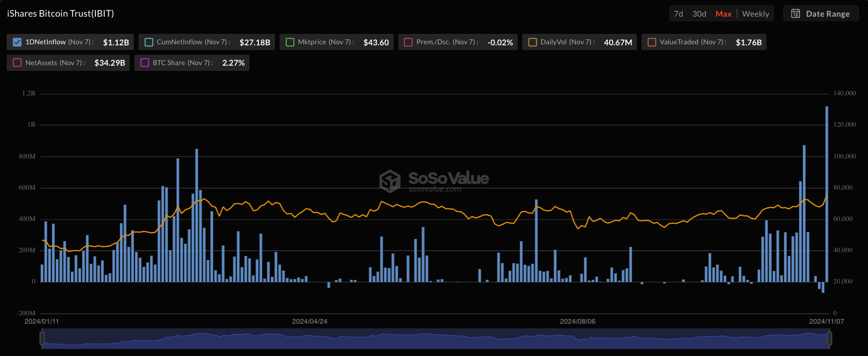Image resolution: width=868 pixels, height=356 pixels.
Task: Click the 140,000 right axis label
Action: pos(845,93)
